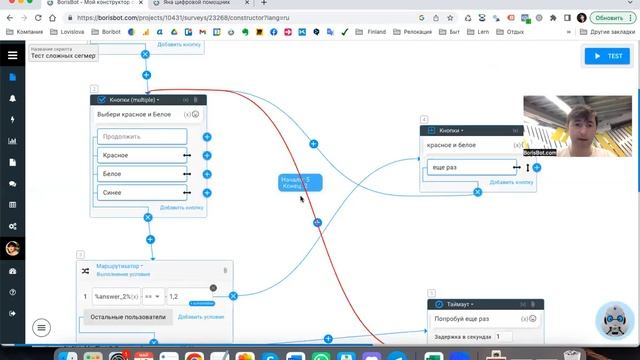The image size is (640, 360).
Task: Run the bot with the TEST button
Action: click(607, 56)
